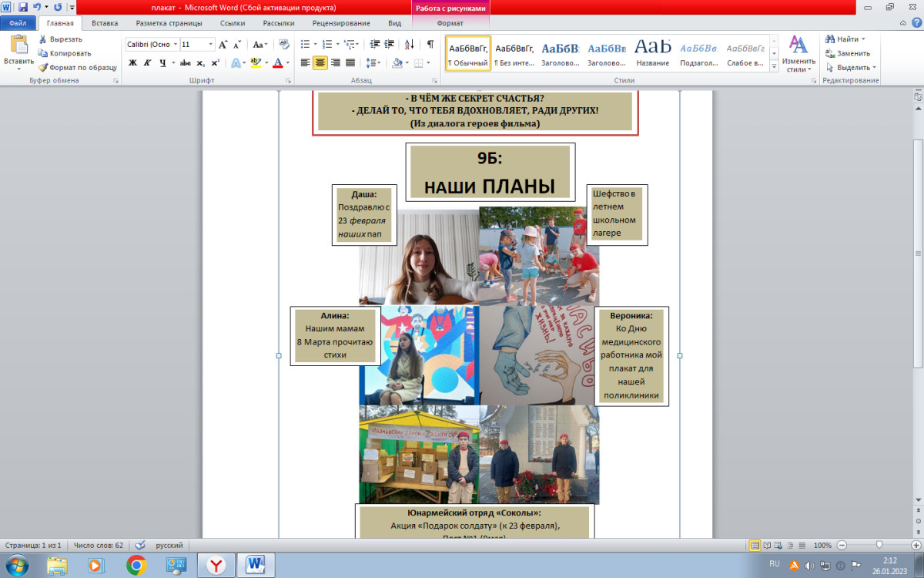Open Windows Explorer folder on taskbar
924x578 pixels.
(x=57, y=565)
